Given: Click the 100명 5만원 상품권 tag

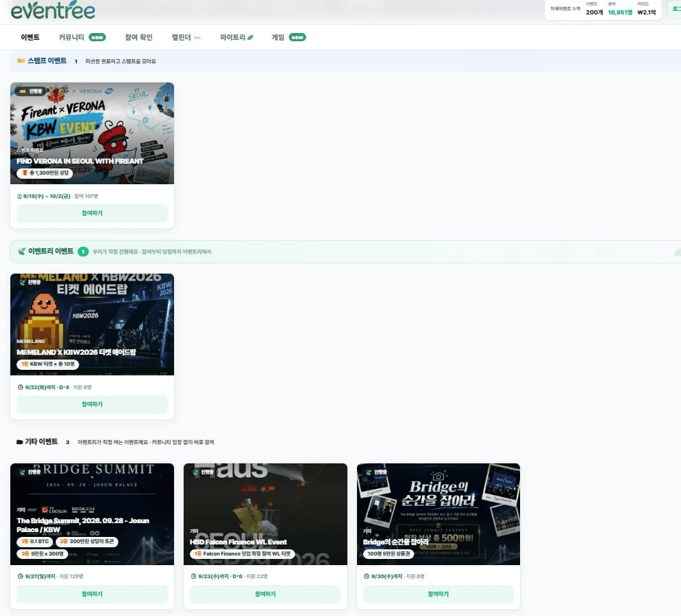Looking at the screenshot, I should coord(388,553).
